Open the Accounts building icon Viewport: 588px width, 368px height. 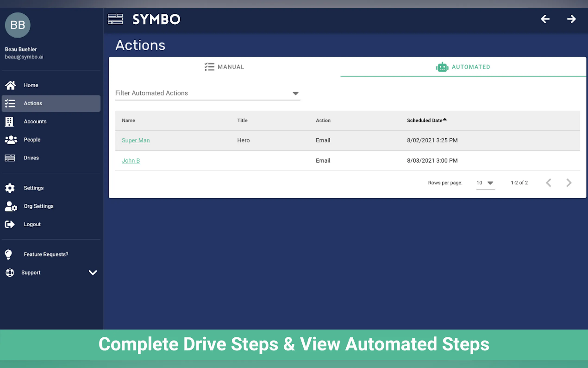tap(9, 121)
